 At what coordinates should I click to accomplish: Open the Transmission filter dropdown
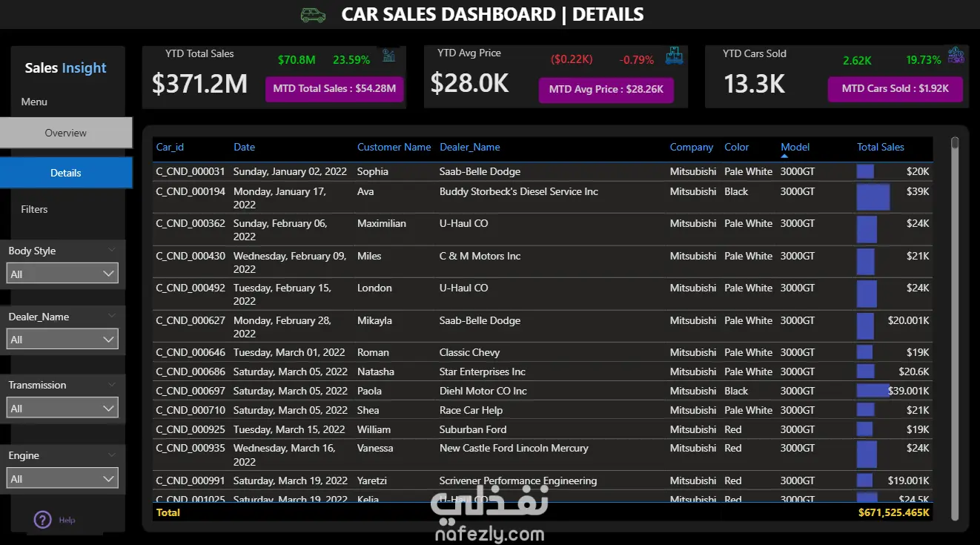tap(62, 409)
